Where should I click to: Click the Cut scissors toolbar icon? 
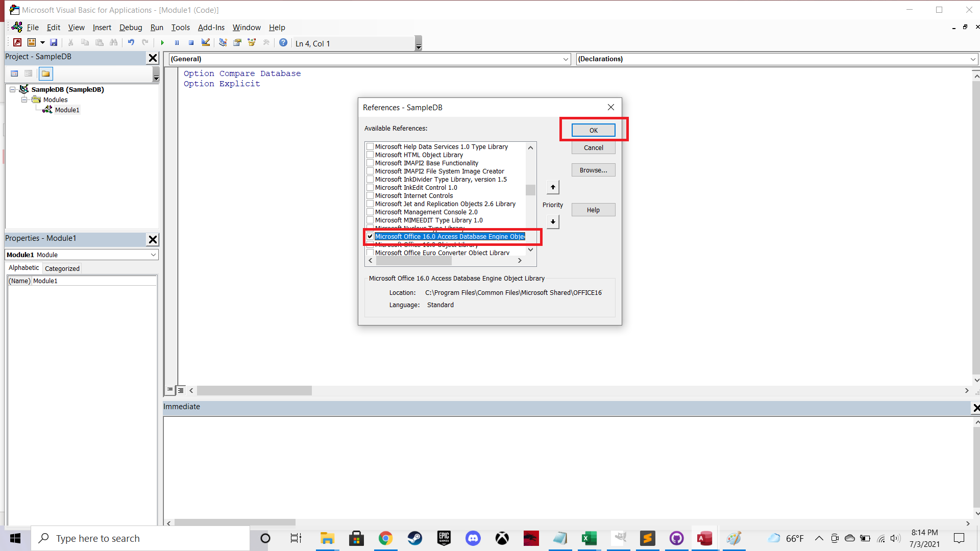[71, 43]
